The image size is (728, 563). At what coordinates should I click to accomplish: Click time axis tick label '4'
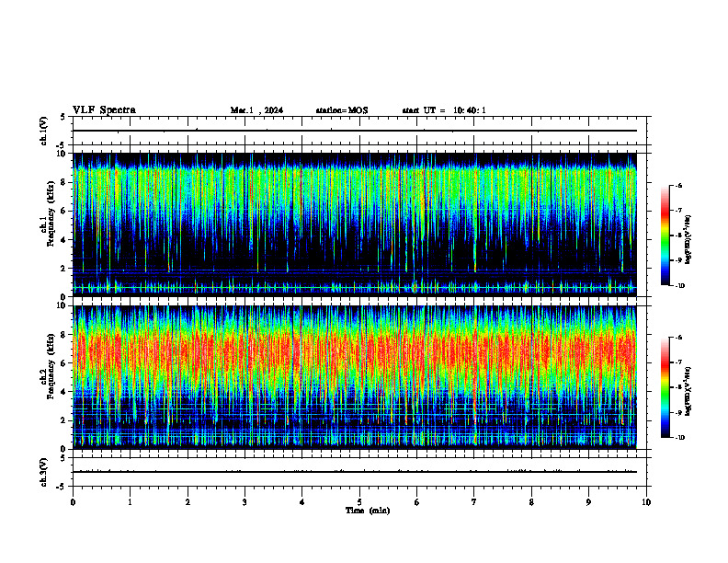point(302,502)
